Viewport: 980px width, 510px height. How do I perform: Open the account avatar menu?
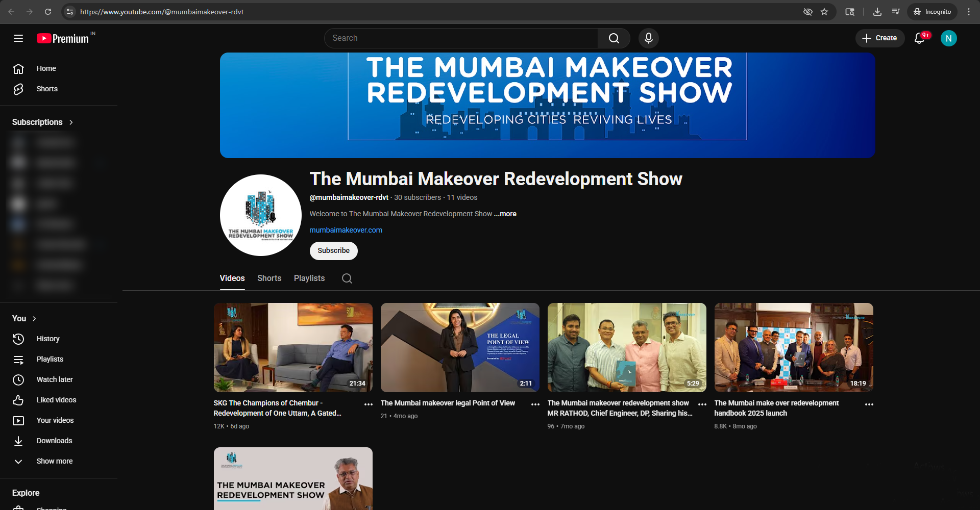pyautogui.click(x=948, y=38)
